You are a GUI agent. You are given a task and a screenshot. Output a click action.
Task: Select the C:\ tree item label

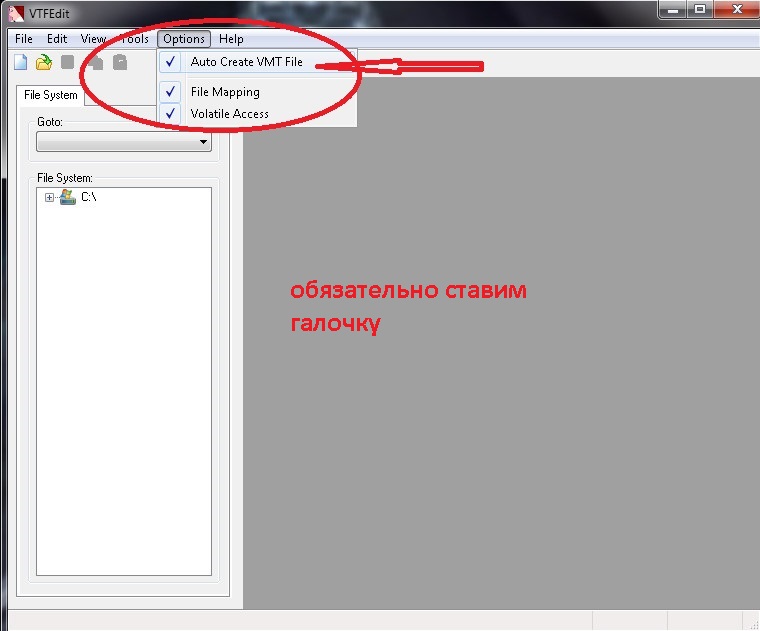pyautogui.click(x=89, y=197)
